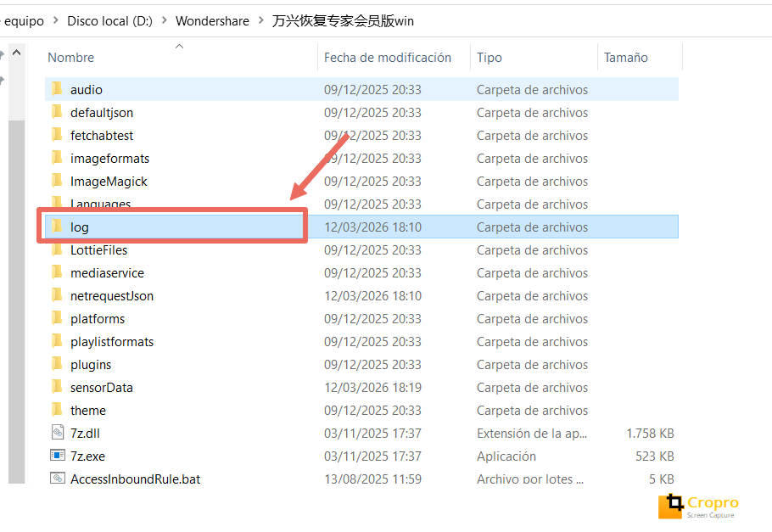
Task: Click the mediaservice folder modification date
Action: [x=372, y=273]
